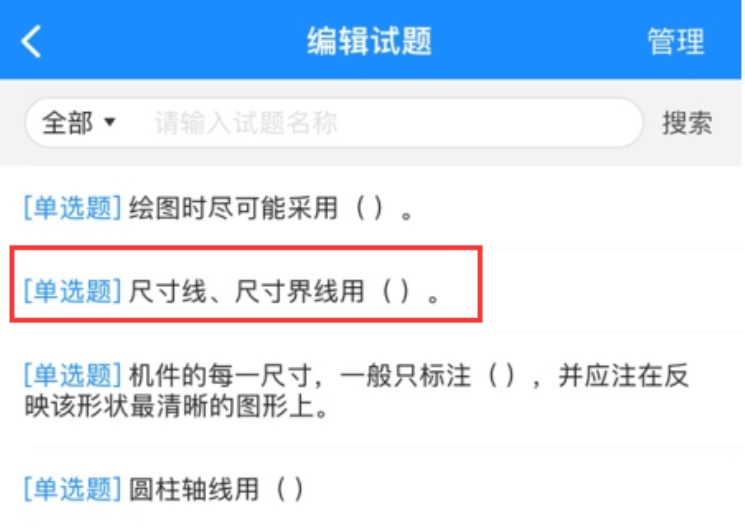Open question 圆柱轴线用

click(371, 490)
